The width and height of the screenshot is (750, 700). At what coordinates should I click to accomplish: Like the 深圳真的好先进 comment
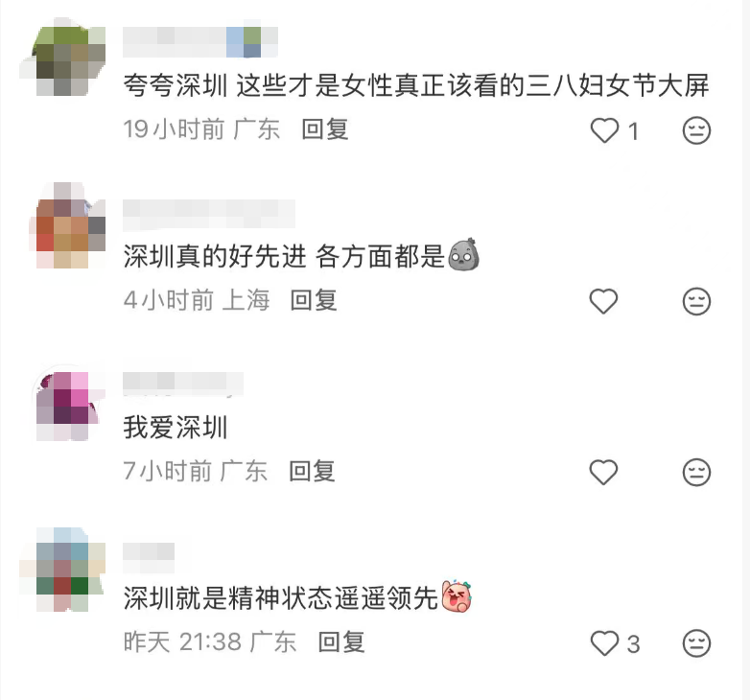603,301
